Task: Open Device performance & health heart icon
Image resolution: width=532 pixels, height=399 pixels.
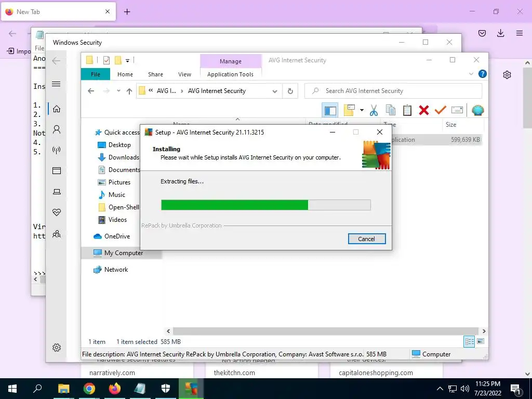Action: click(x=57, y=212)
